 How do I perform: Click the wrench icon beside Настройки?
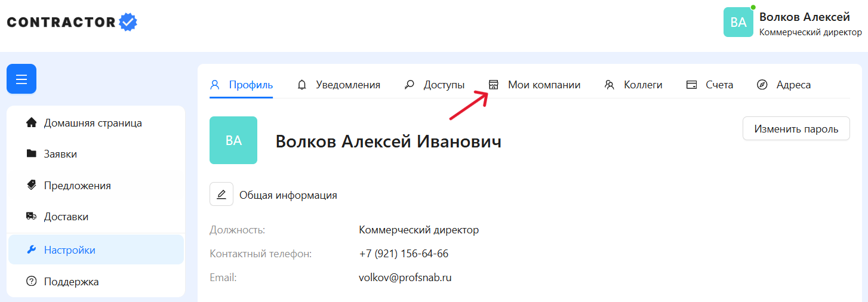32,250
